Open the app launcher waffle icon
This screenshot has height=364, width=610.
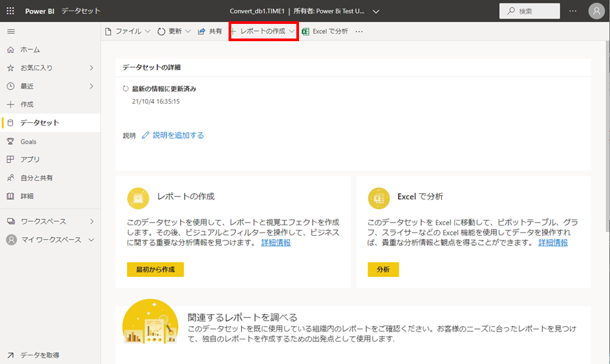(10, 11)
